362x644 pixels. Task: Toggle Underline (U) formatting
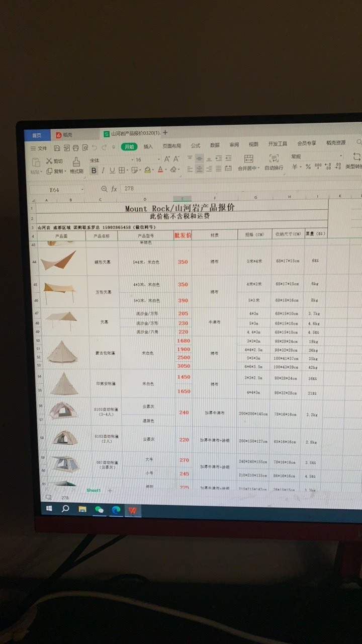pyautogui.click(x=112, y=171)
